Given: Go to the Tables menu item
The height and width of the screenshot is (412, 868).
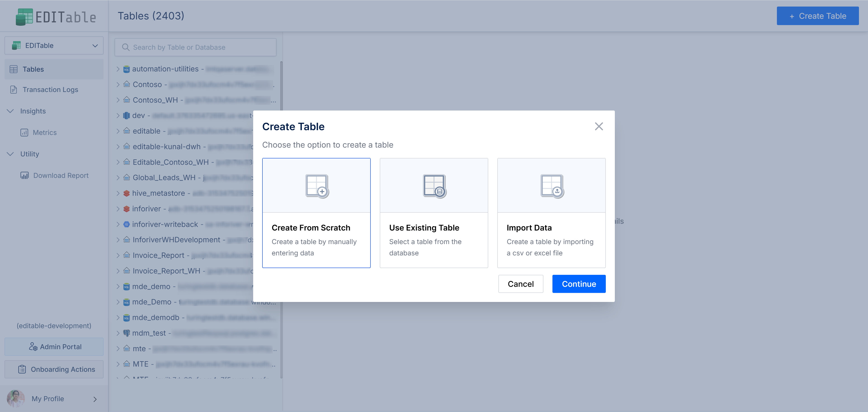Looking at the screenshot, I should point(33,69).
